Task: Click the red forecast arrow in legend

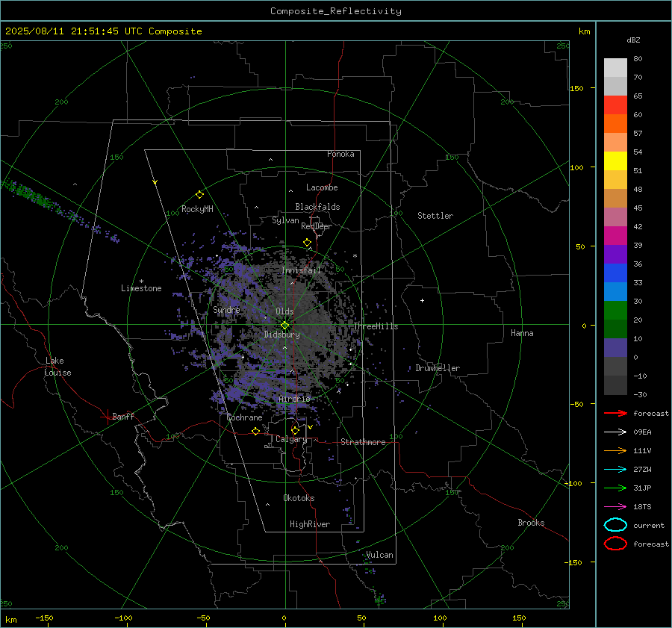Action: point(615,413)
